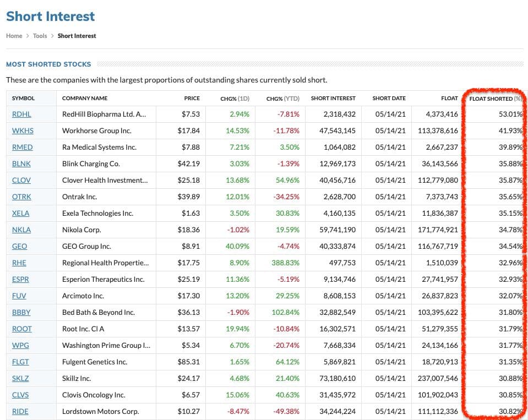Click the CHG% (YTD) column header
Screen dimensions: 528x420
click(283, 99)
